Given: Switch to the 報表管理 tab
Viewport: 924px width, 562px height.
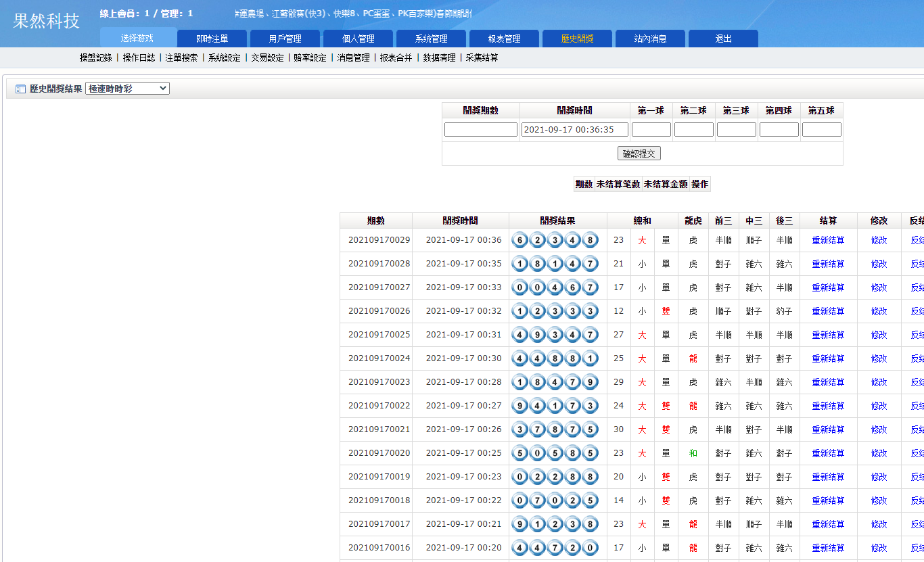Looking at the screenshot, I should 503,39.
